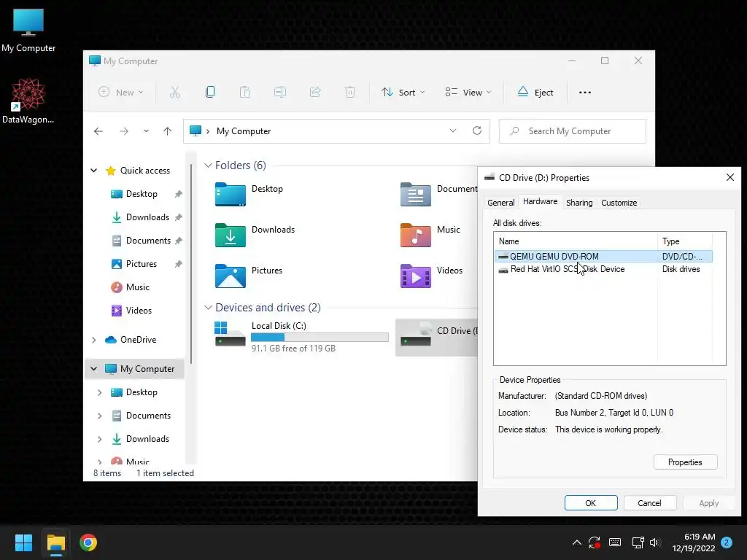Switch to the Sharing tab
Screen dimensions: 747x560
(x=579, y=203)
